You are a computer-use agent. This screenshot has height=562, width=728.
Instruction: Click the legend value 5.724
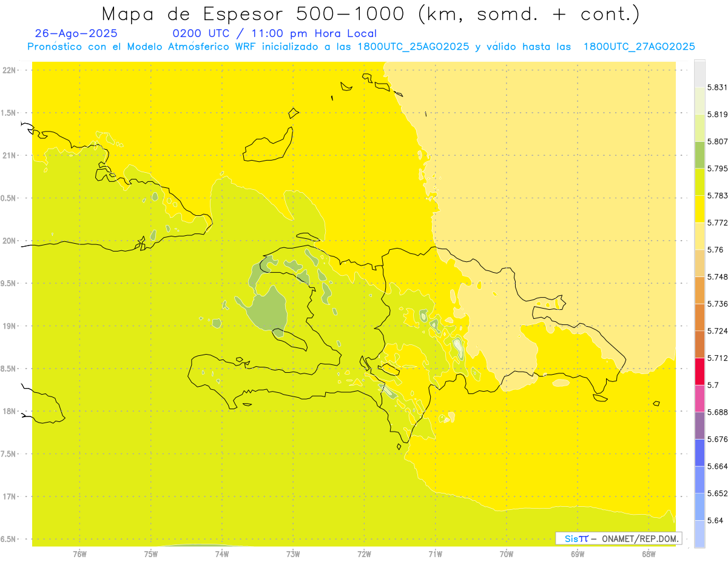click(718, 331)
